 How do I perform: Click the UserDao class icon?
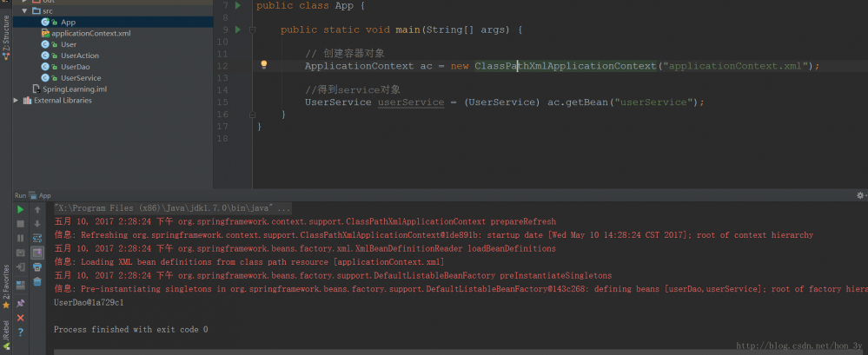point(45,66)
